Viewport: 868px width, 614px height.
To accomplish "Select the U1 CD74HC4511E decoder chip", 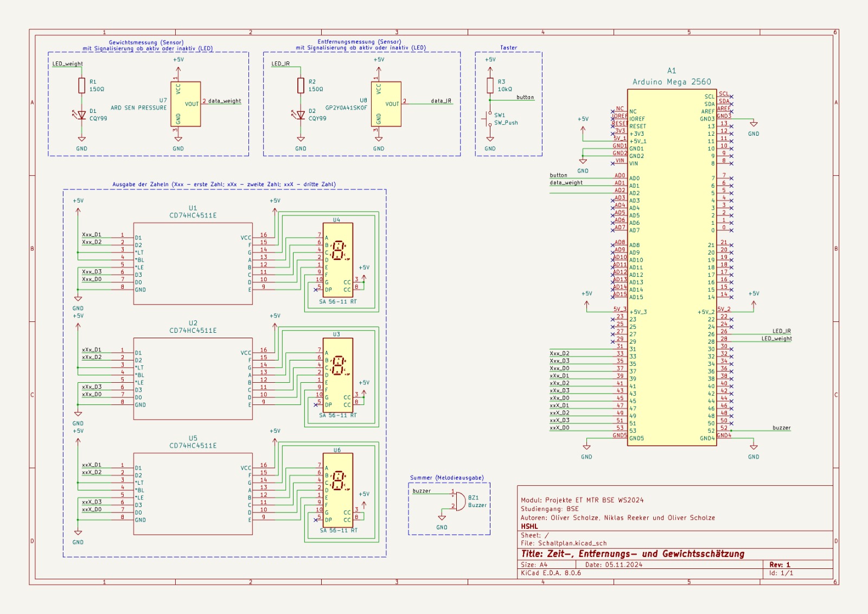I will 193,263.
